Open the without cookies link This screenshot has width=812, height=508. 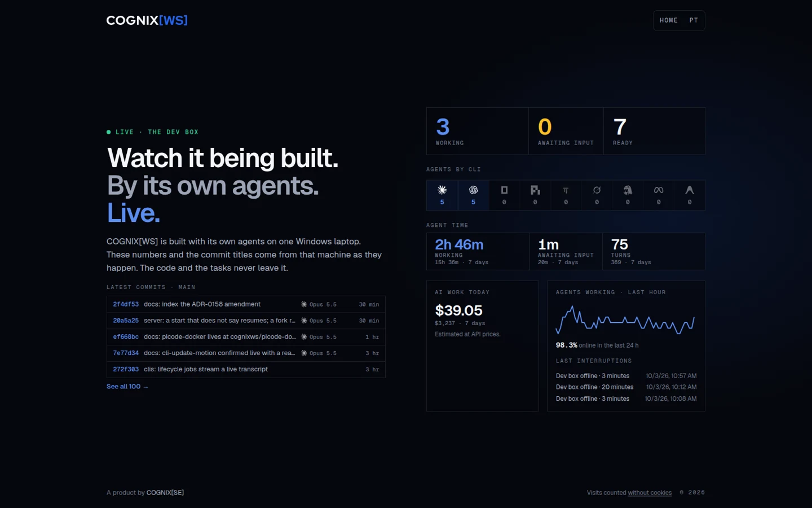click(x=650, y=493)
